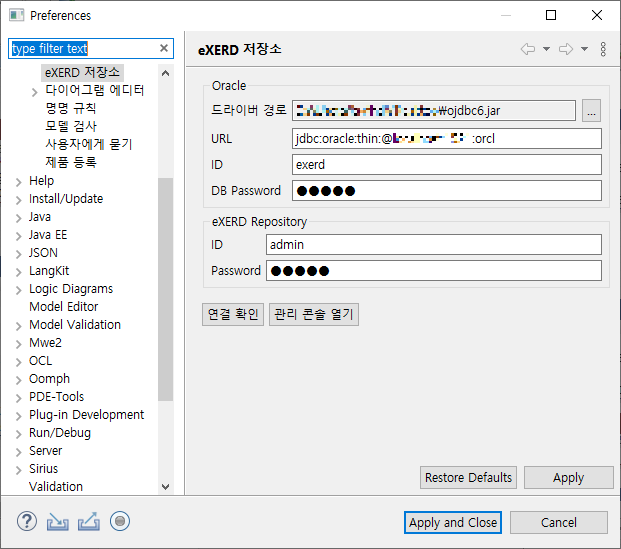Click Restore Defaults
Viewport: 621px width, 549px height.
pyautogui.click(x=468, y=477)
